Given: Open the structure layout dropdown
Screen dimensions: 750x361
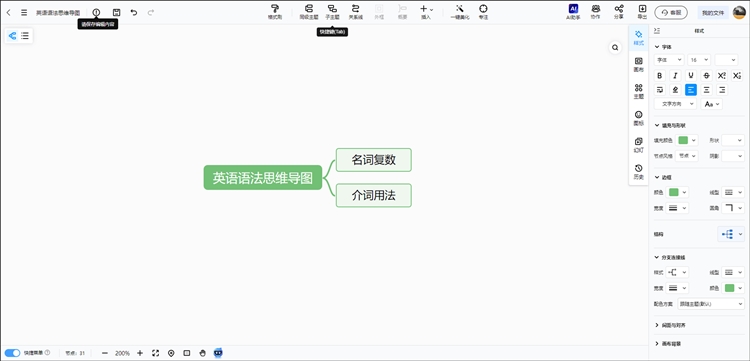Looking at the screenshot, I should pyautogui.click(x=731, y=234).
